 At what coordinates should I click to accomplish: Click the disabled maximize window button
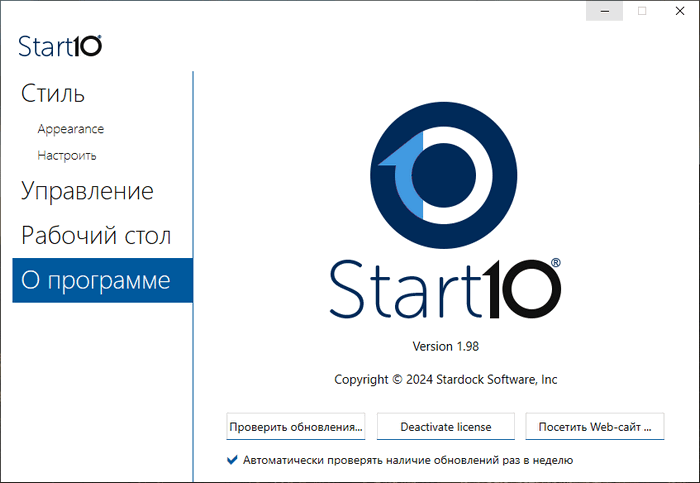click(642, 11)
